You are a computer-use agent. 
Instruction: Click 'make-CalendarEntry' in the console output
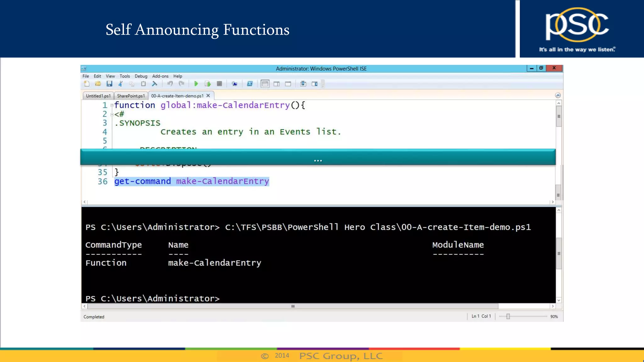pos(214,263)
